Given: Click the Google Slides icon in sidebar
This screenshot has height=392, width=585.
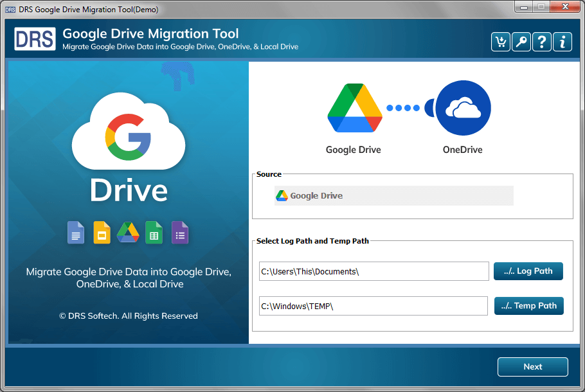Looking at the screenshot, I should 102,233.
